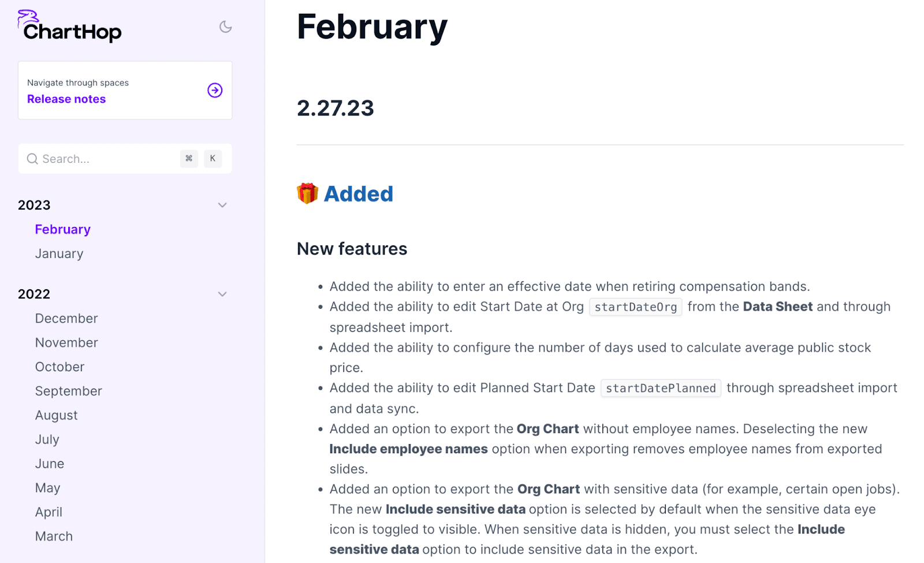Open the November page
The height and width of the screenshot is (563, 924).
click(x=66, y=342)
